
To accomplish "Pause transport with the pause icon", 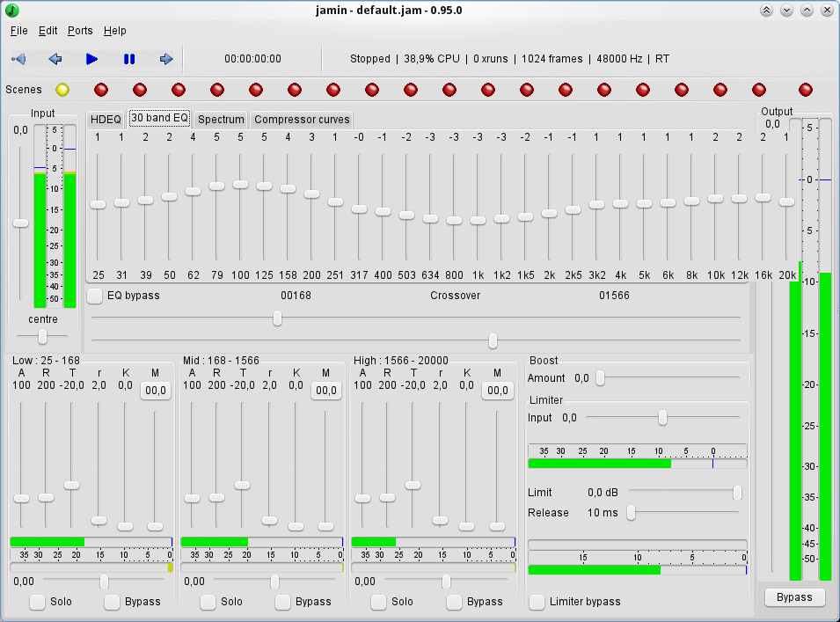I will tap(129, 59).
